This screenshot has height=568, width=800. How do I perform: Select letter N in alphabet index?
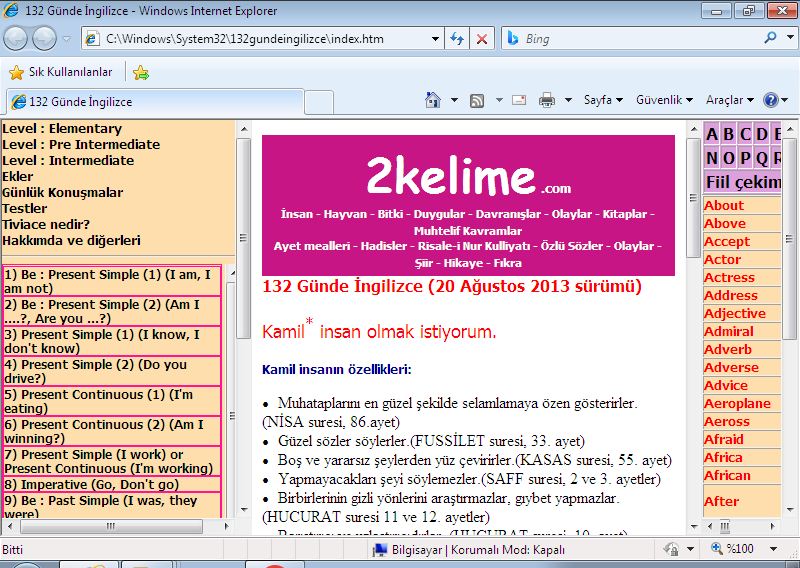click(x=712, y=158)
